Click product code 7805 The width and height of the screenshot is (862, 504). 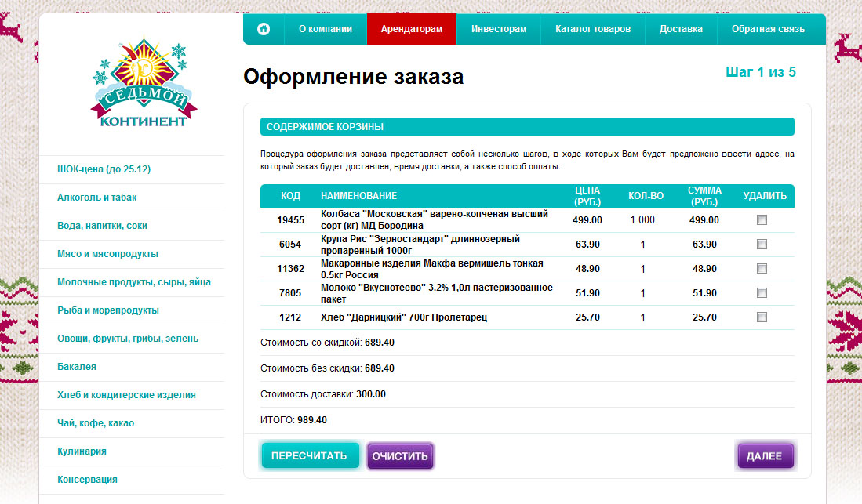pos(290,293)
